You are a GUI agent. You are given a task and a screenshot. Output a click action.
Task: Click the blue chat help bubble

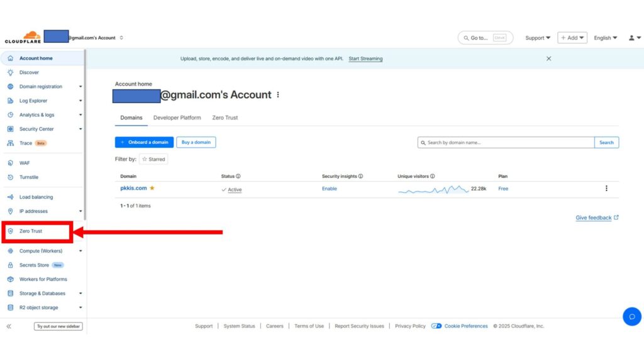[x=631, y=316]
